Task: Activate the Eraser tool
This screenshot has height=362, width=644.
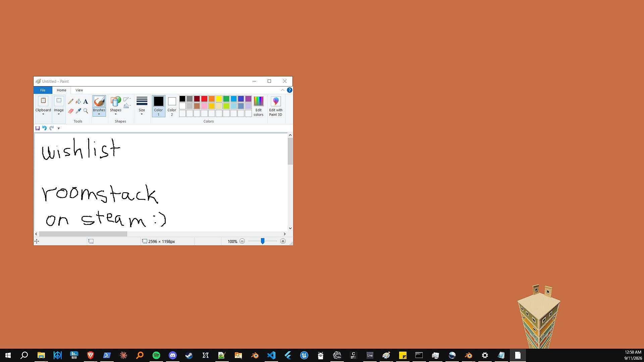Action: pyautogui.click(x=71, y=111)
